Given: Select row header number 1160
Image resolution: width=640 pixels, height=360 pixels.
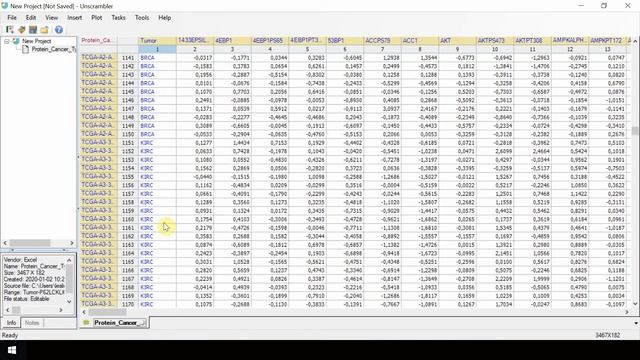Looking at the screenshot, I should coord(128,219).
